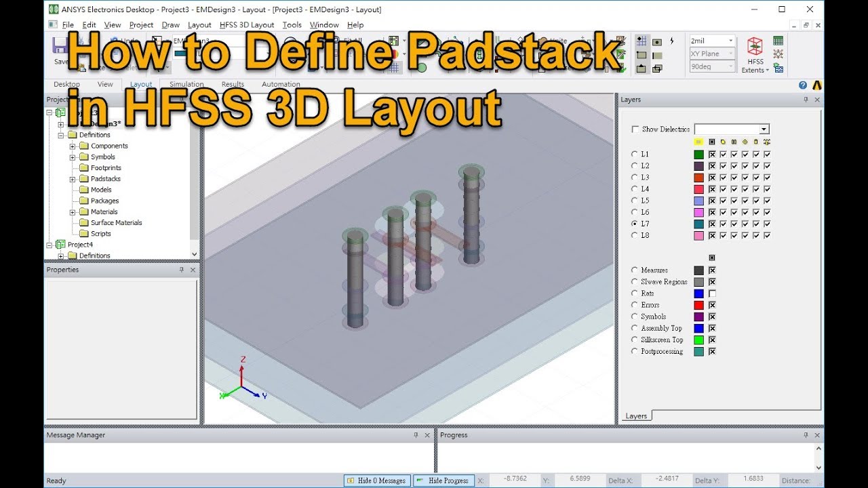Click the lightning bolt toolbar icon

pos(672,41)
